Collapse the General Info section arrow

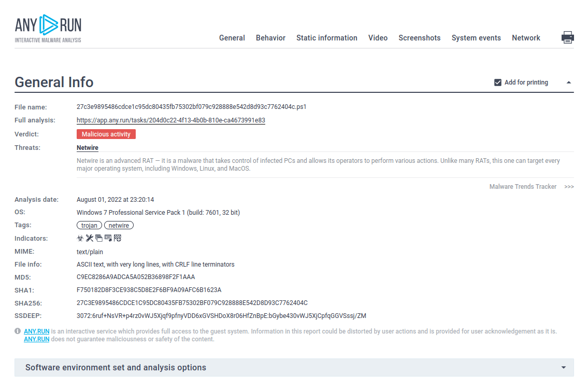tap(568, 82)
